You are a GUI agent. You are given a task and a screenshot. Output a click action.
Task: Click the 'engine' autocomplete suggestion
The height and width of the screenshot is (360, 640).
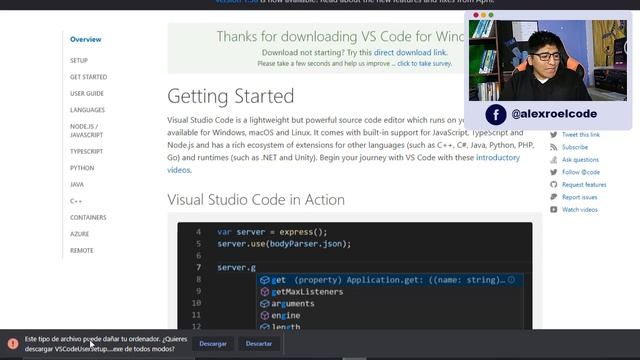[390, 316]
